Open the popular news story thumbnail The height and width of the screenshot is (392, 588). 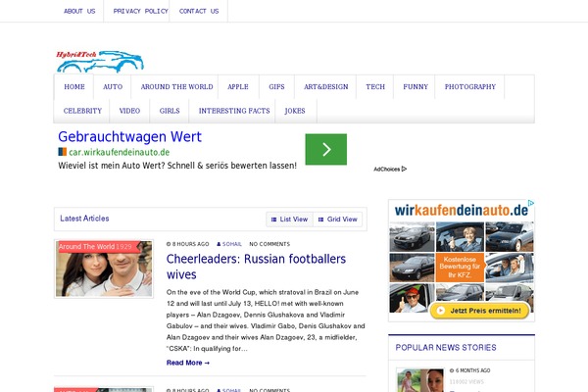click(420, 380)
